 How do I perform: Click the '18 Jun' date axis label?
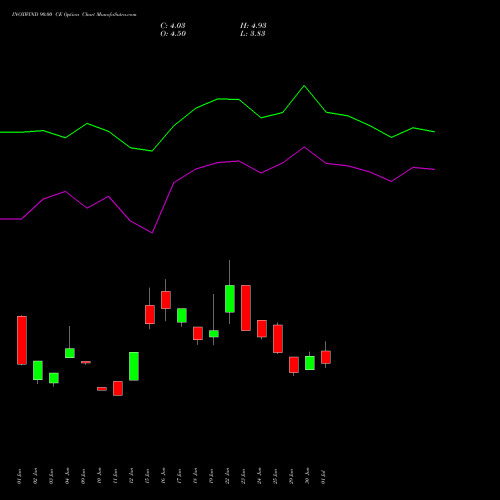(x=195, y=476)
